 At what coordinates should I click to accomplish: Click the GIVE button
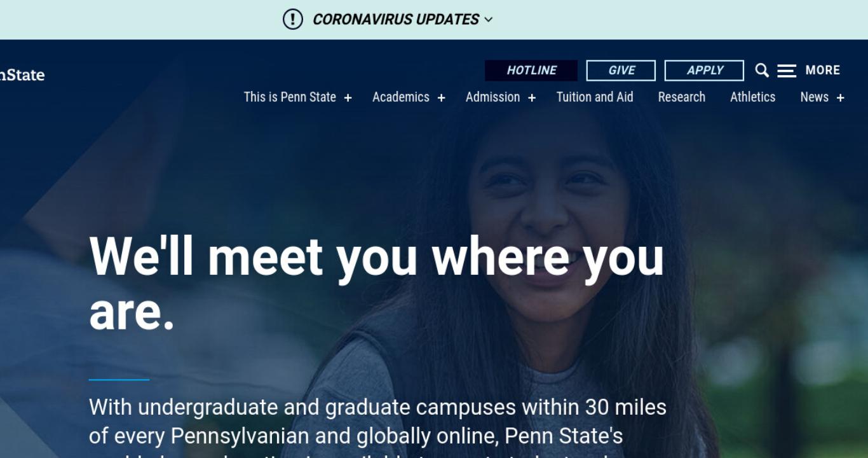click(621, 71)
